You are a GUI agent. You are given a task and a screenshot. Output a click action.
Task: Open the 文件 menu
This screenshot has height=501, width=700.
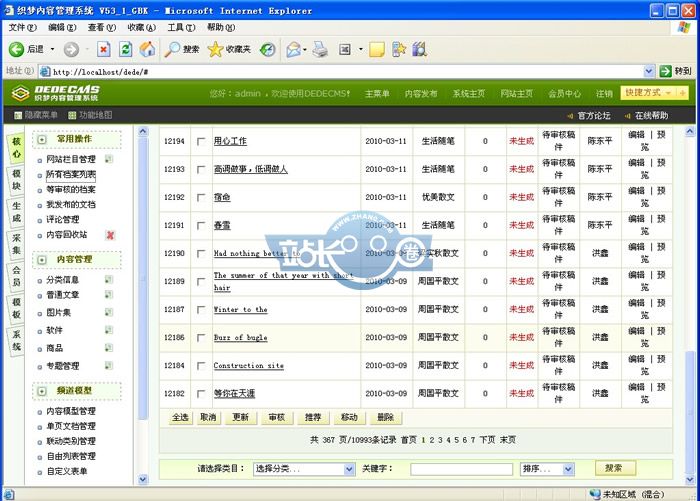(22, 27)
